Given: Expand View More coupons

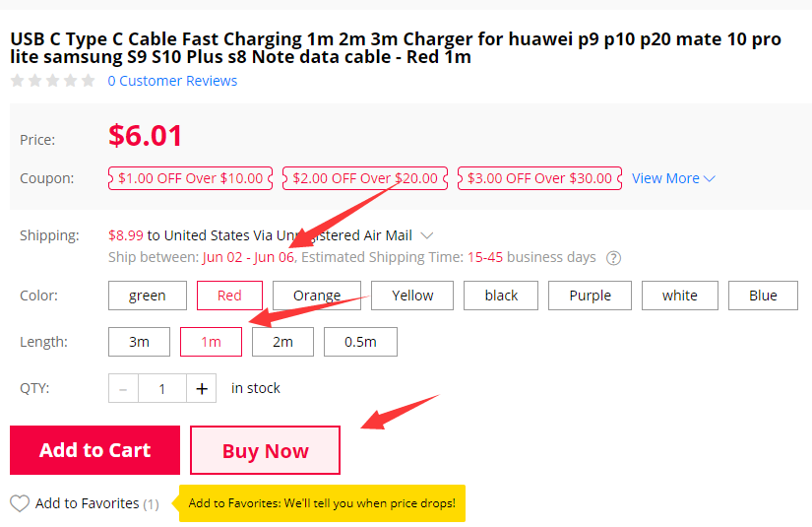Looking at the screenshot, I should point(673,178).
